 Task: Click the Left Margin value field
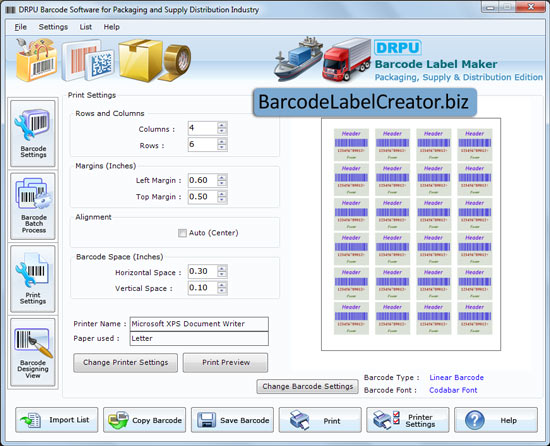pos(203,181)
